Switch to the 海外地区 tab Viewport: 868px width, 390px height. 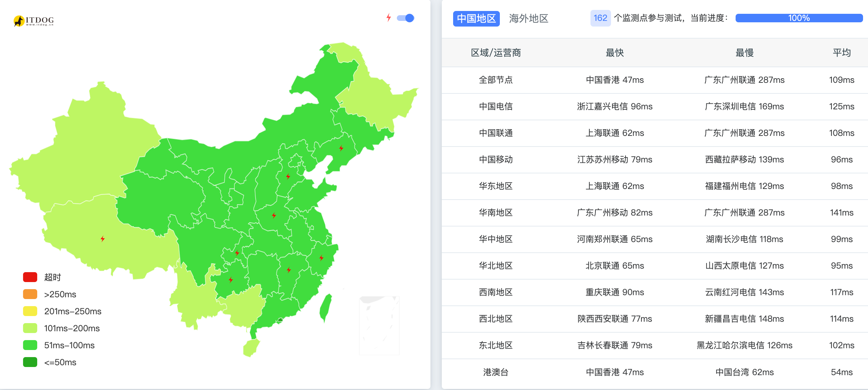(529, 18)
